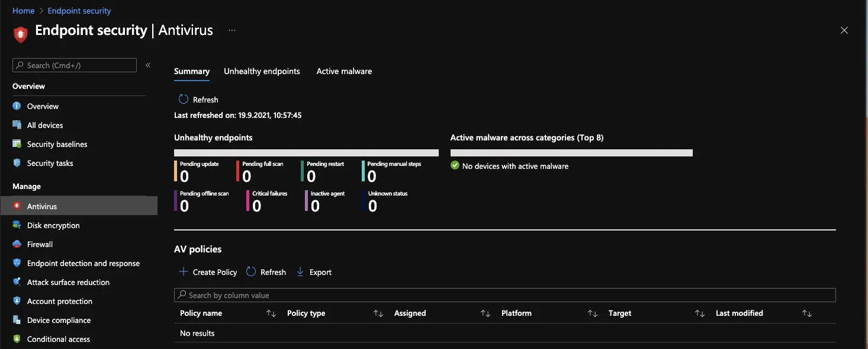Click Create Policy button
This screenshot has height=349, width=868.
click(208, 272)
